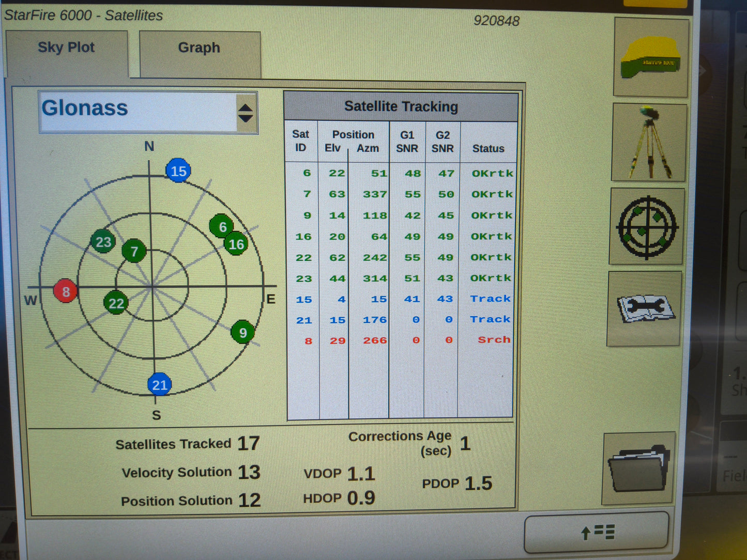
Task: Click azimuth value 242
Action: pos(375,257)
